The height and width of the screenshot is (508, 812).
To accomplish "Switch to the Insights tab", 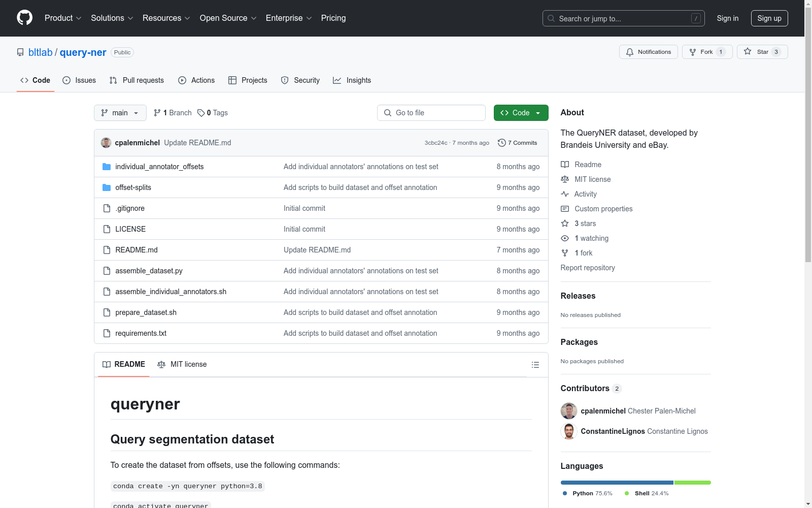I will coord(352,80).
